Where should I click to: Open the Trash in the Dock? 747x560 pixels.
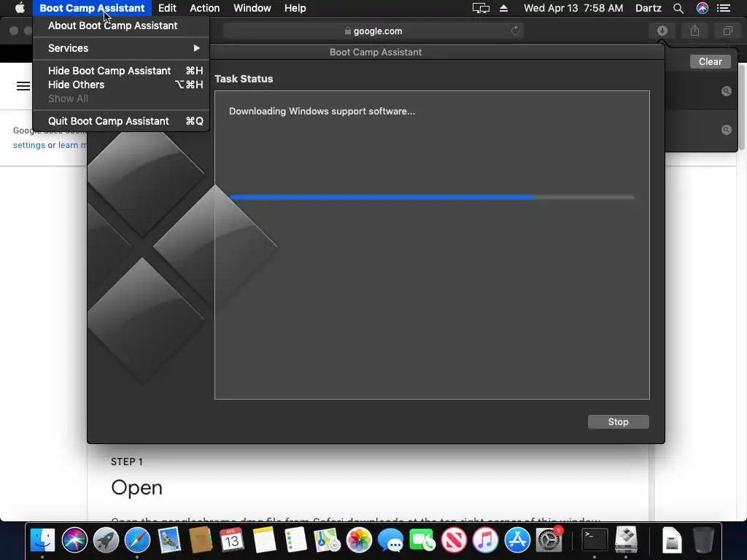703,540
